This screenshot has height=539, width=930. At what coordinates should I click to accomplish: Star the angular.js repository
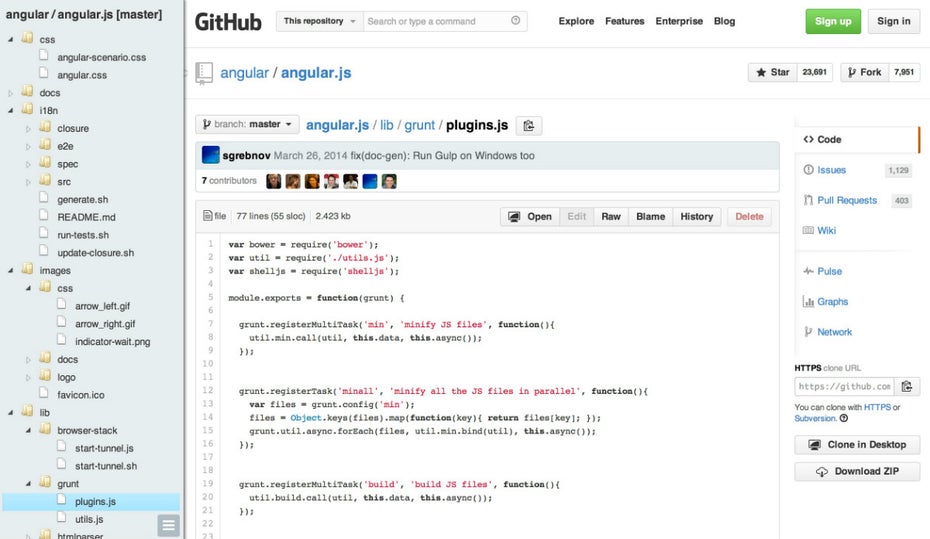click(x=773, y=72)
